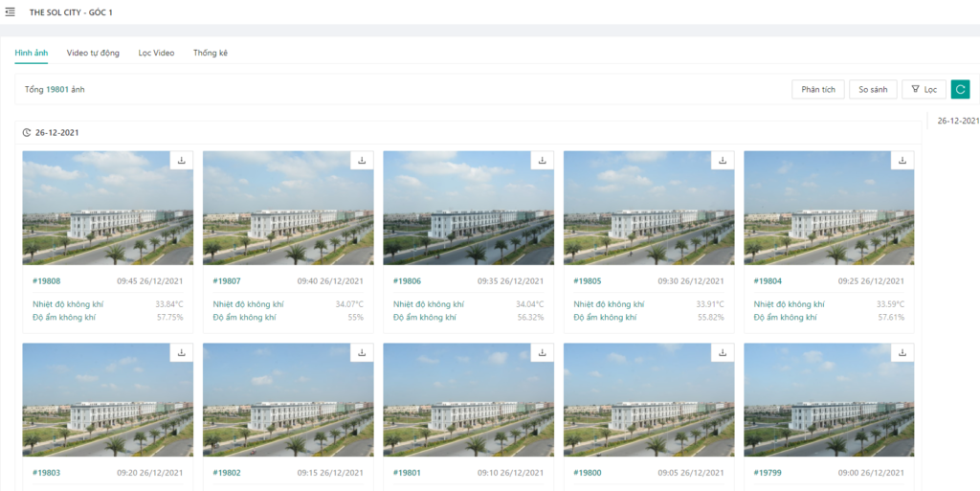Click the #19806 image ID link
Image resolution: width=980 pixels, height=491 pixels.
coord(407,281)
